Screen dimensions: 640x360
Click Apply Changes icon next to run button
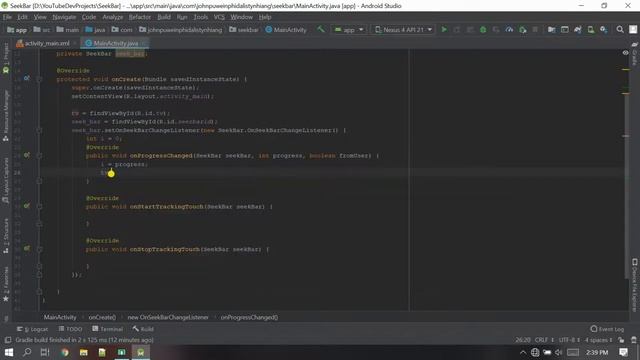[457, 30]
